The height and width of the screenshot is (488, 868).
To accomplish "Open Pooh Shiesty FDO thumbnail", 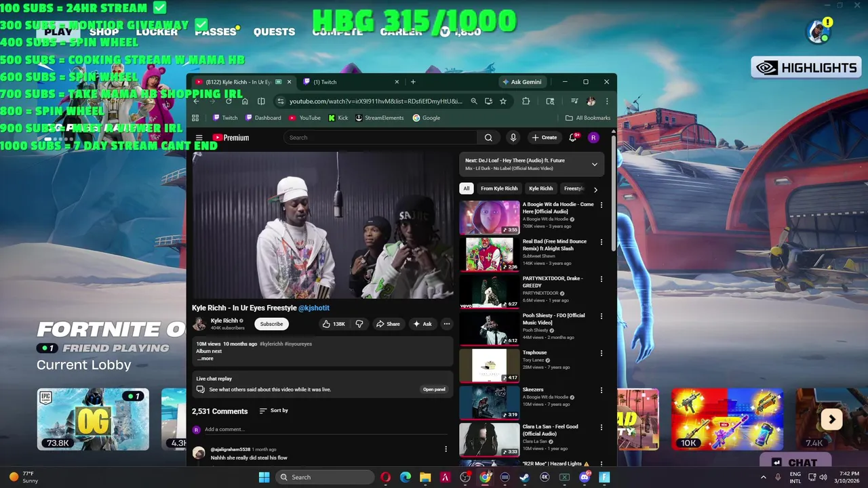I will click(490, 329).
